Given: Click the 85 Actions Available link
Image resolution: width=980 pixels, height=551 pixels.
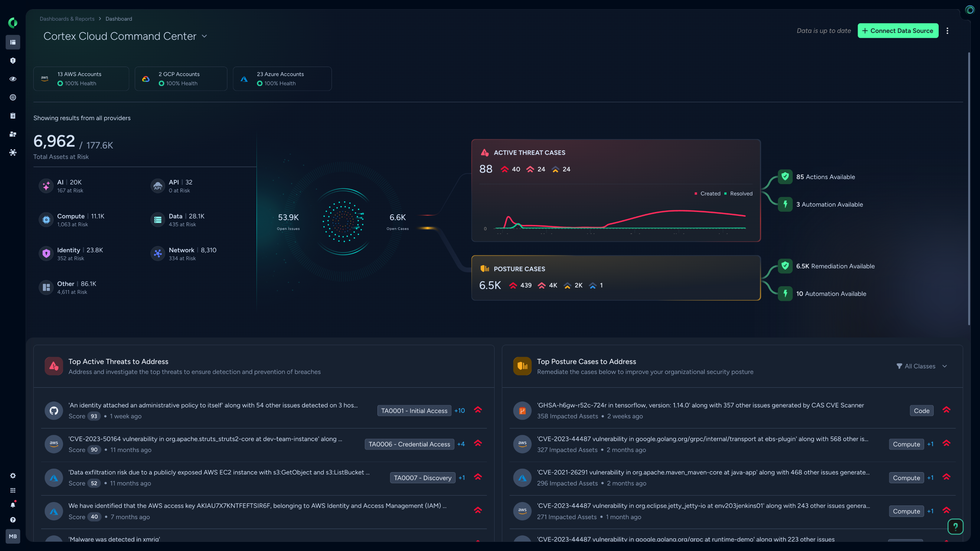Looking at the screenshot, I should coord(825,177).
